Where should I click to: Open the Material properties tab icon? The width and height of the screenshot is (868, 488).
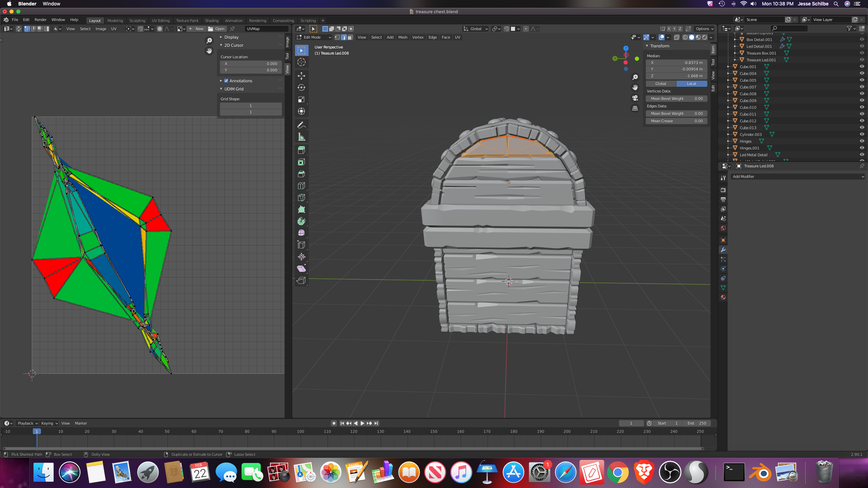pyautogui.click(x=723, y=297)
